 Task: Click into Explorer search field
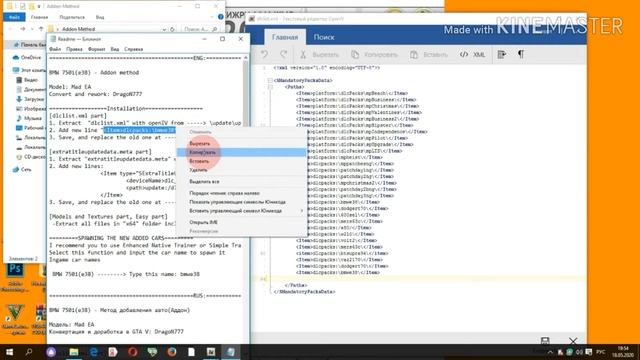(200, 29)
